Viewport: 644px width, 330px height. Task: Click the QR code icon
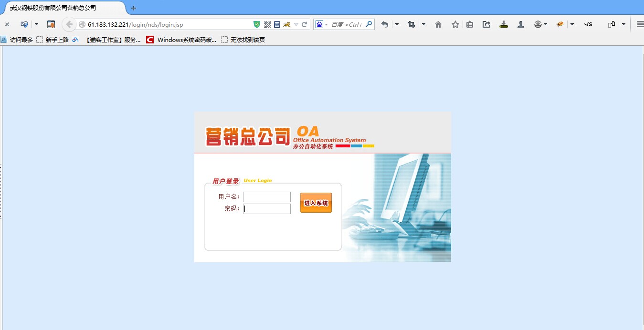pyautogui.click(x=267, y=24)
